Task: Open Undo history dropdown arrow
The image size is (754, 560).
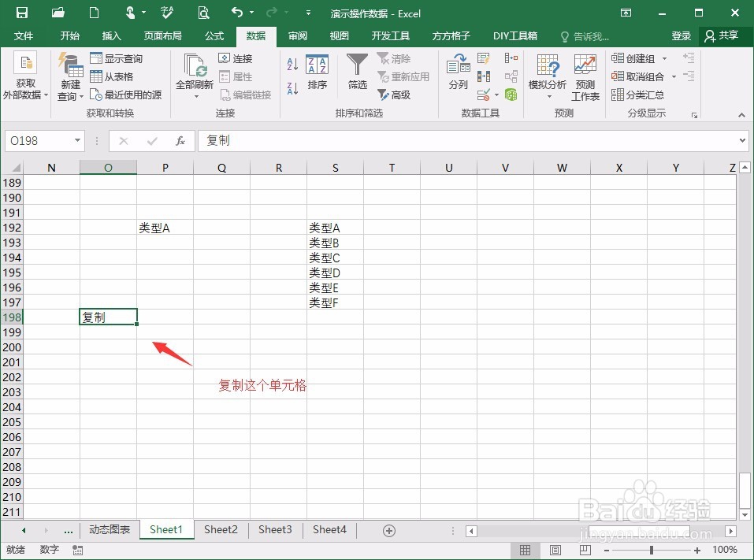Action: pyautogui.click(x=251, y=13)
